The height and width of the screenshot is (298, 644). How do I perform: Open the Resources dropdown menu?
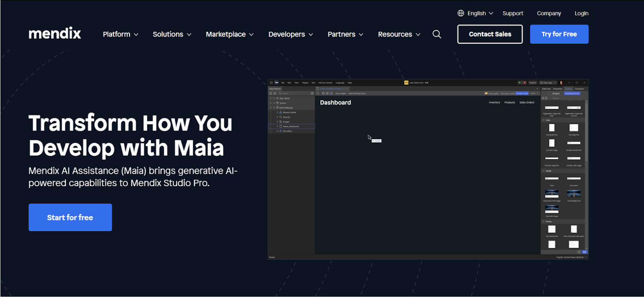click(x=399, y=34)
